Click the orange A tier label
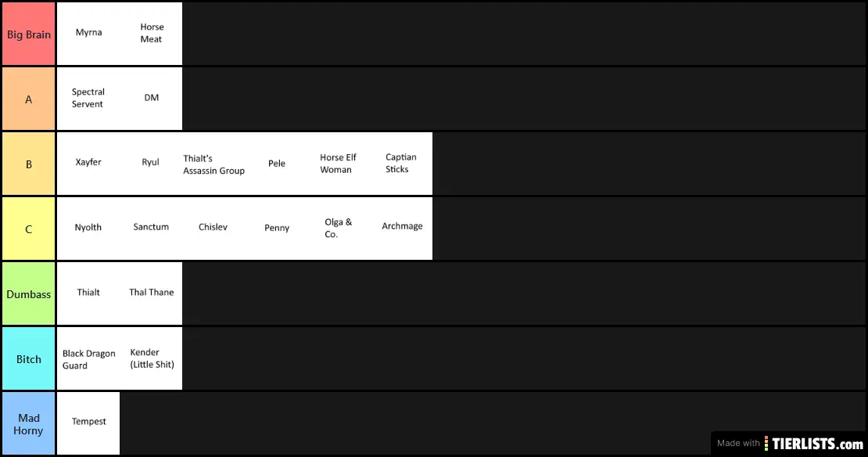Viewport: 868px width, 457px height. click(x=29, y=99)
